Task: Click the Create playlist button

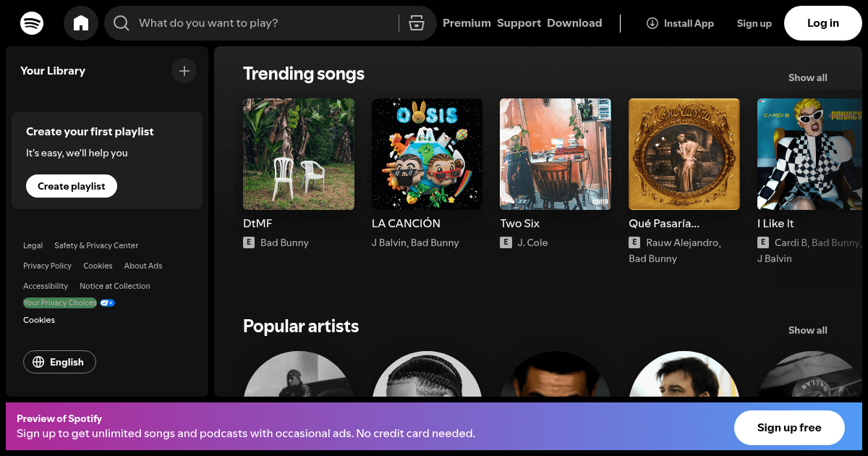Action: (71, 186)
